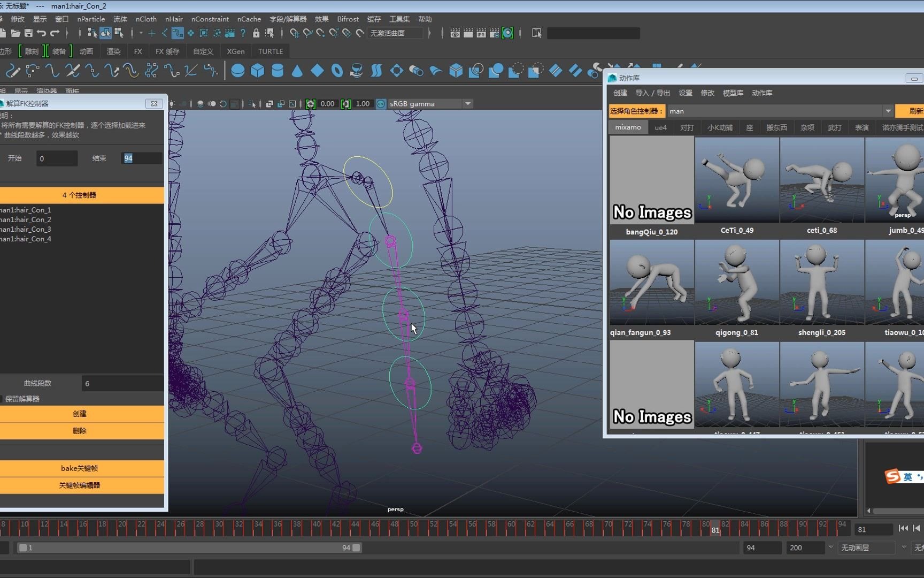Select the ue4 tab in 动作库
Image resolution: width=924 pixels, height=578 pixels.
coord(661,127)
